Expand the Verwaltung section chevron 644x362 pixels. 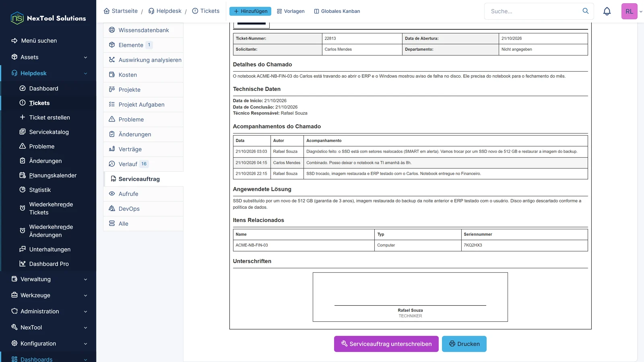point(85,280)
